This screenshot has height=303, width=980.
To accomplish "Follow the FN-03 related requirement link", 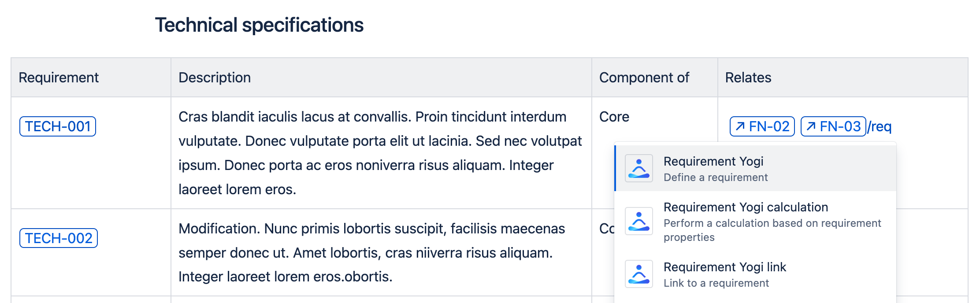I will (x=839, y=126).
